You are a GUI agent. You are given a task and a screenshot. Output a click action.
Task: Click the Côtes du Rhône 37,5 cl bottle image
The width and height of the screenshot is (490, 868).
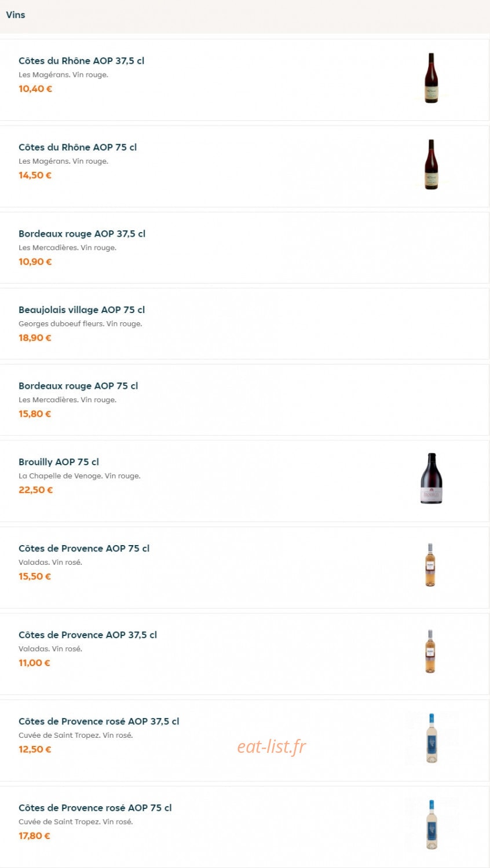431,78
